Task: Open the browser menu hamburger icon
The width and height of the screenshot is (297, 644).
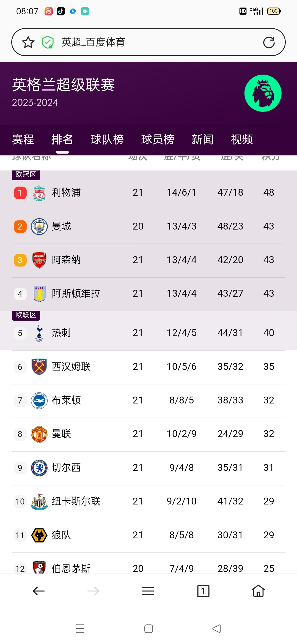Action: pyautogui.click(x=148, y=591)
